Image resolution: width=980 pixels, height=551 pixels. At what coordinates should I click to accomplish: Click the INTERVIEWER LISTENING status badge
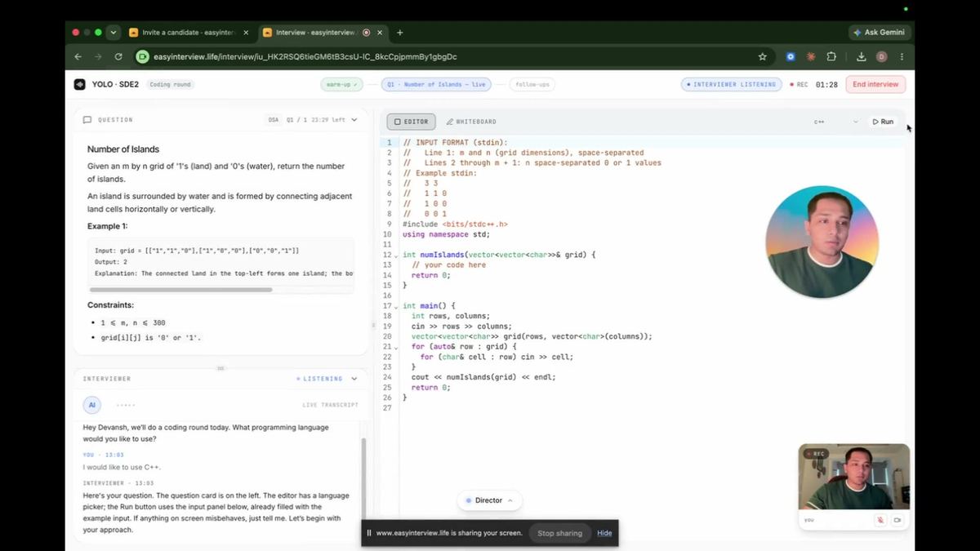(x=732, y=84)
